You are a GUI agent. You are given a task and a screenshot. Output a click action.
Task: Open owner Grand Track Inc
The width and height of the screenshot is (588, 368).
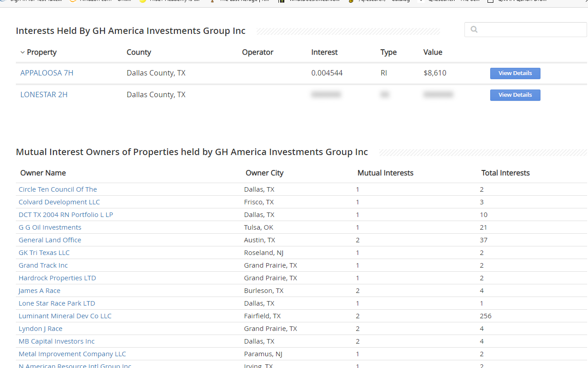(43, 265)
